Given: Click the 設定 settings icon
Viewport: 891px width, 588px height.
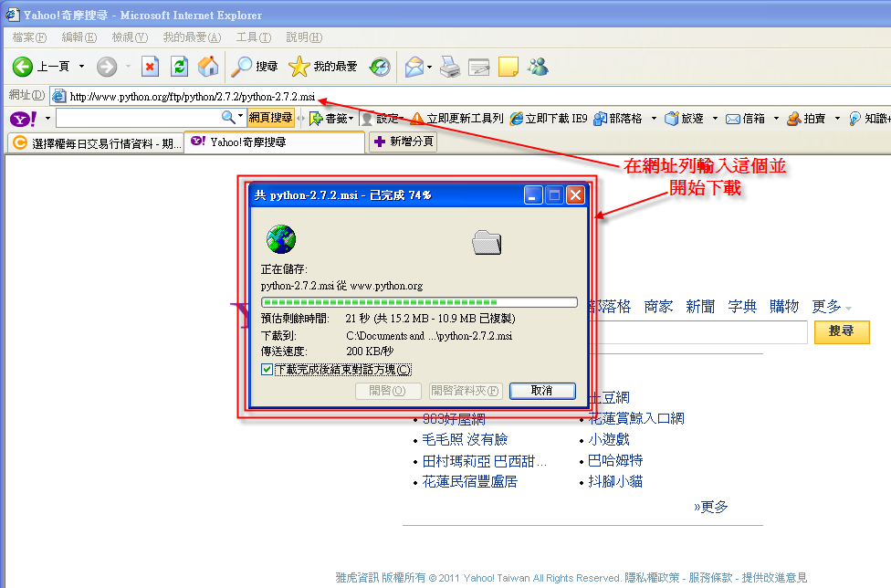Looking at the screenshot, I should [367, 119].
